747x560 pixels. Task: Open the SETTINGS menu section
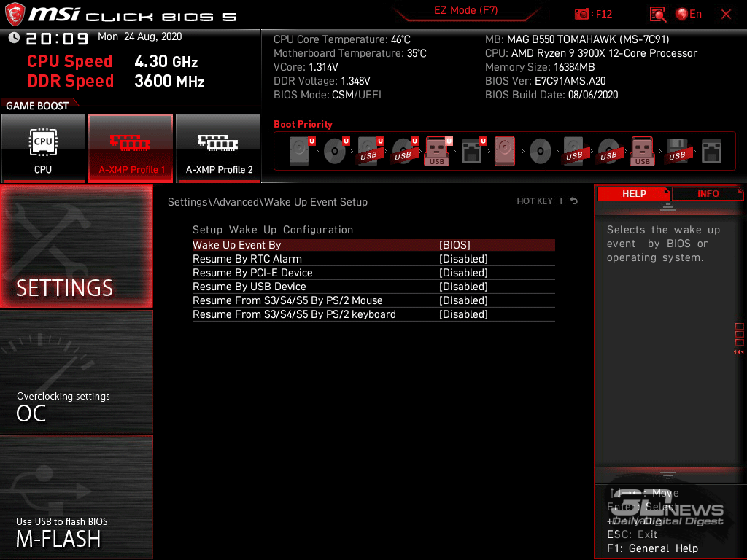click(x=76, y=246)
